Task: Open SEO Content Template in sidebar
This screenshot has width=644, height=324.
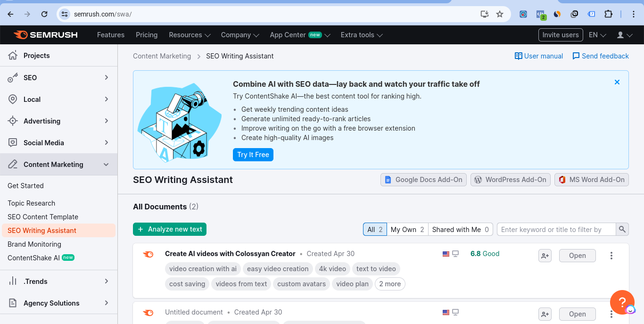Action: (x=43, y=217)
